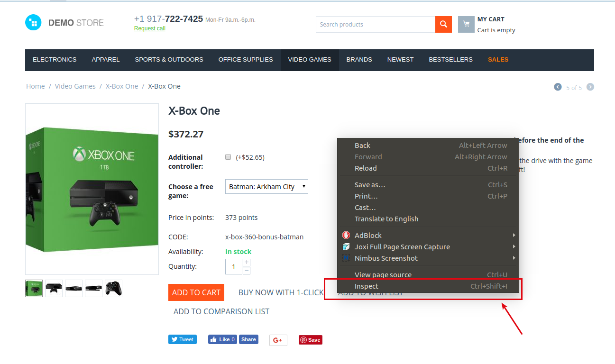
Task: Decrease quantity with minus stepper
Action: [x=247, y=271]
